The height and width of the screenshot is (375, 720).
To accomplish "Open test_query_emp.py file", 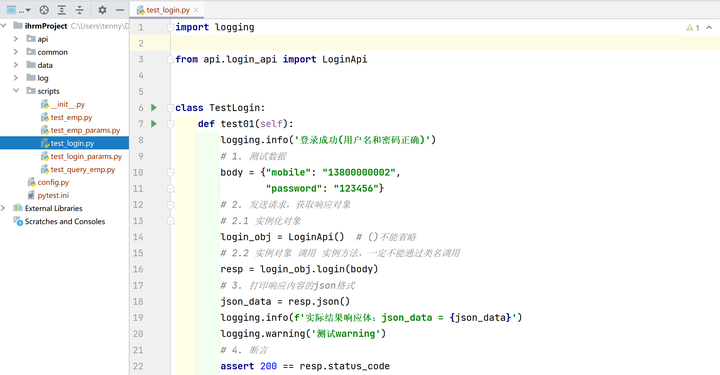I will coord(83,169).
